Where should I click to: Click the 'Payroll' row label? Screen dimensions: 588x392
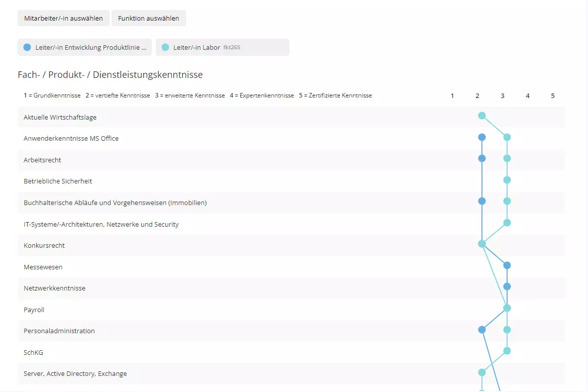point(34,310)
